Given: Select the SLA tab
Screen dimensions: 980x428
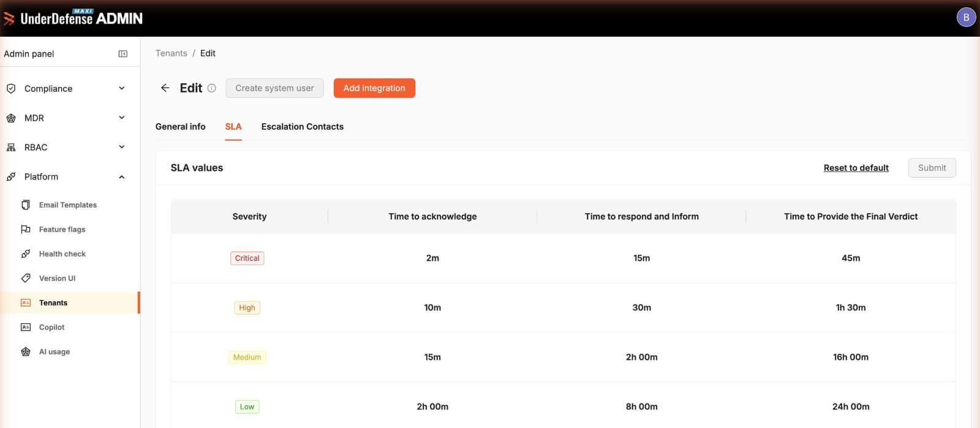Looking at the screenshot, I should click(233, 127).
